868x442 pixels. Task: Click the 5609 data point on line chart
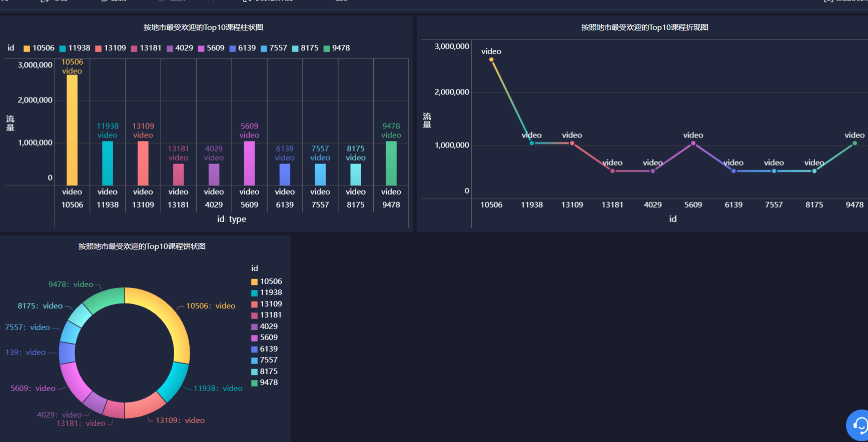pyautogui.click(x=693, y=143)
